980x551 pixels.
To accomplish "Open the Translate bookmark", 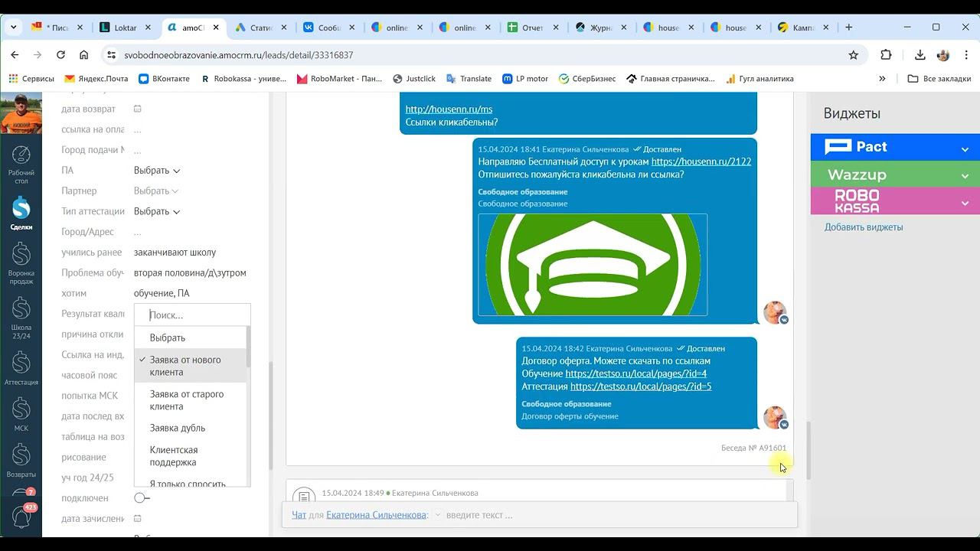I will pyautogui.click(x=469, y=79).
